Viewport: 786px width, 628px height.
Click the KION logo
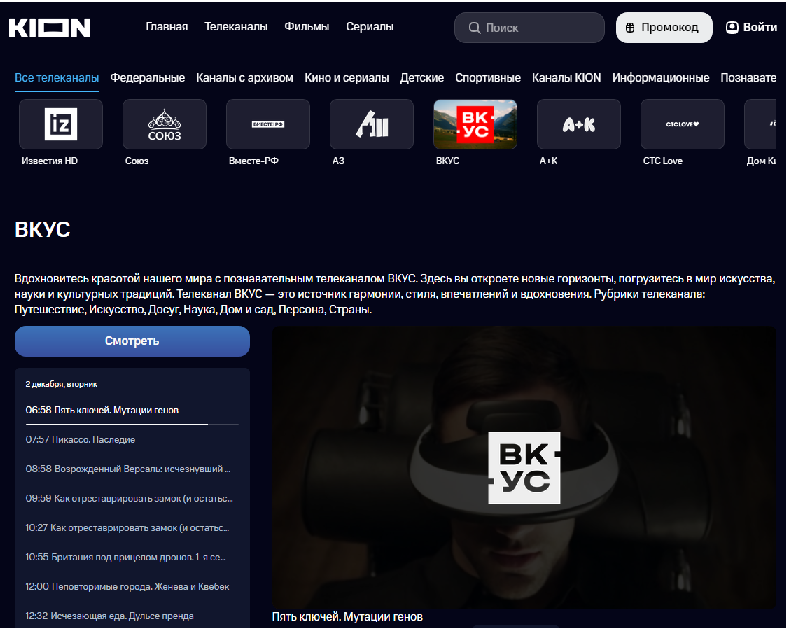pos(49,28)
